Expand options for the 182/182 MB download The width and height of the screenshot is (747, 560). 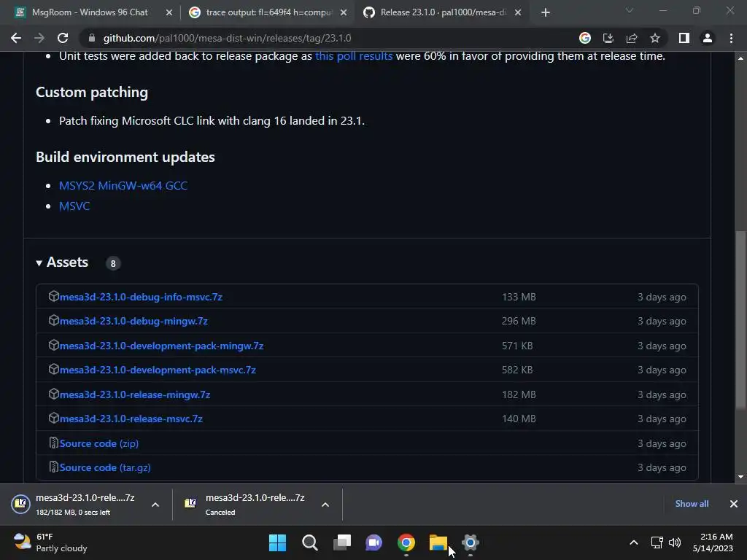point(155,505)
